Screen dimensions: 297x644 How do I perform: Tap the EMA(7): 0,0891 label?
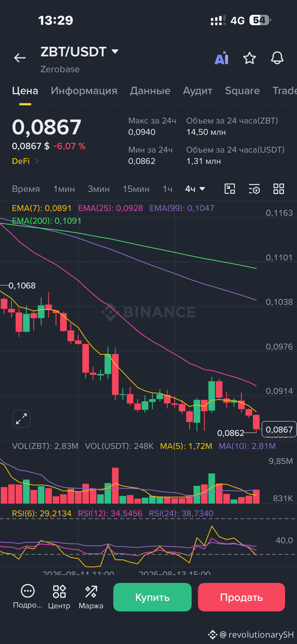[42, 208]
